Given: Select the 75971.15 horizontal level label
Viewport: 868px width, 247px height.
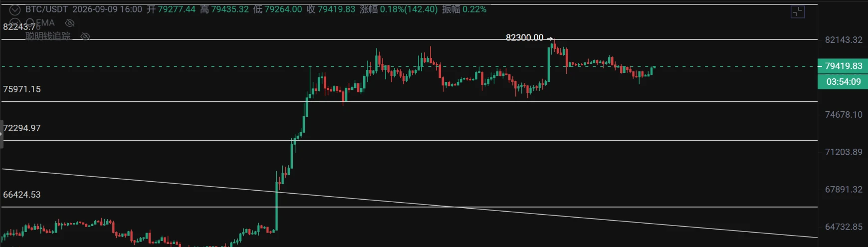Looking at the screenshot, I should (22, 89).
